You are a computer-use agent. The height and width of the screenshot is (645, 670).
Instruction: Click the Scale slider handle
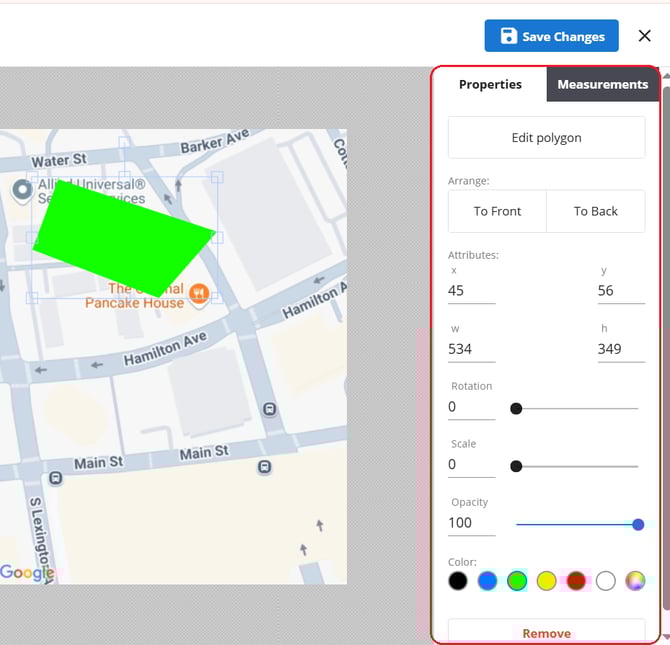(516, 466)
